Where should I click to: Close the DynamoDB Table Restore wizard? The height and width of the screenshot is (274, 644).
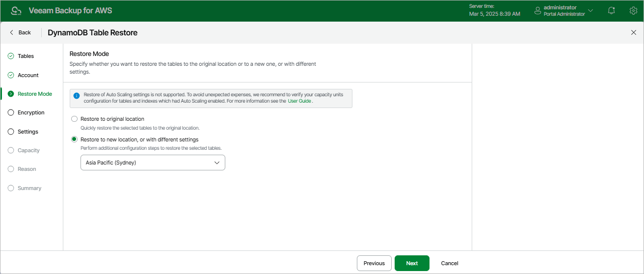click(633, 32)
